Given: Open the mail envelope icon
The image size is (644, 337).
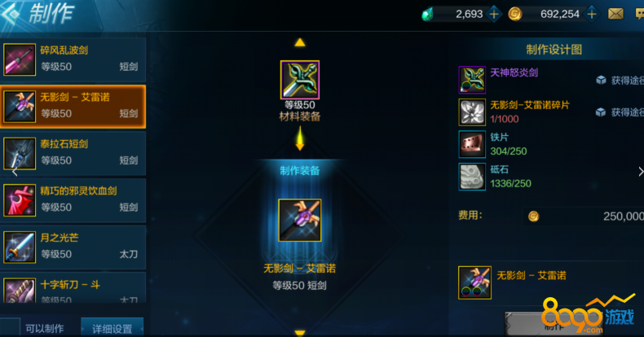Looking at the screenshot, I should tap(615, 14).
